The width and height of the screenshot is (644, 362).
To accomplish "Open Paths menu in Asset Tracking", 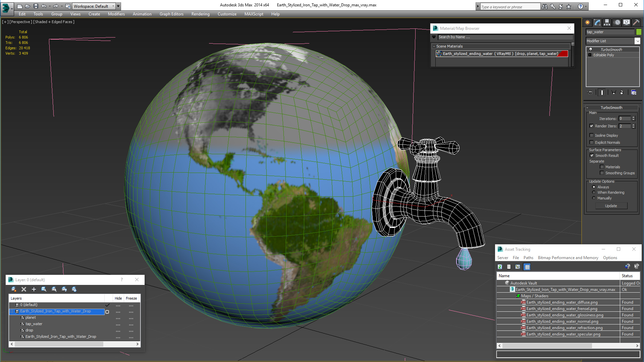I will point(528,258).
